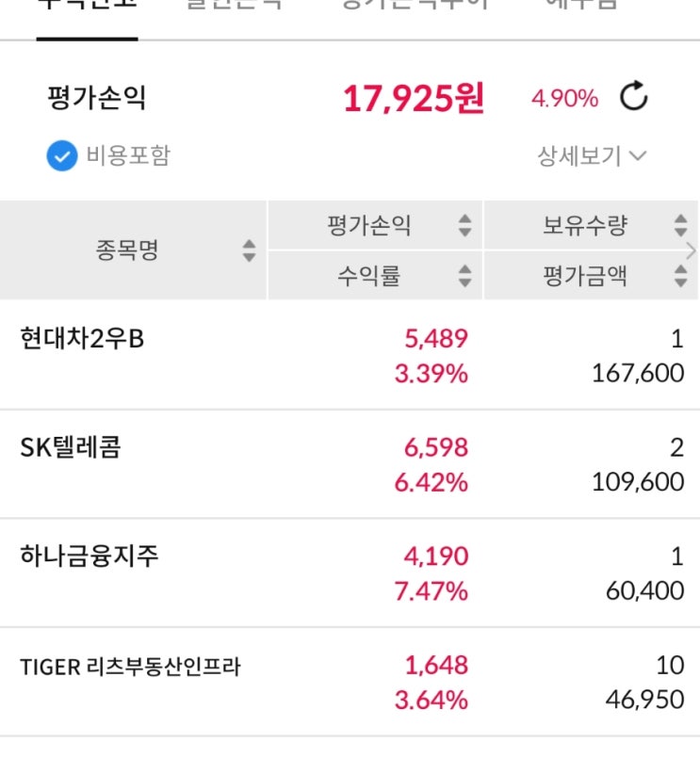The height and width of the screenshot is (758, 700).
Task: Toggle the 비용포함 checkbox
Action: point(61,156)
